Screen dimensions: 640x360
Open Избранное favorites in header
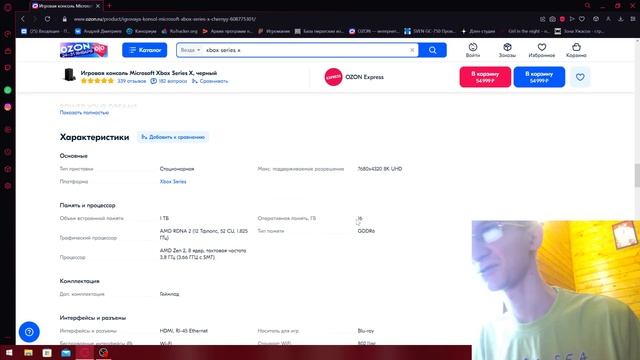point(542,50)
